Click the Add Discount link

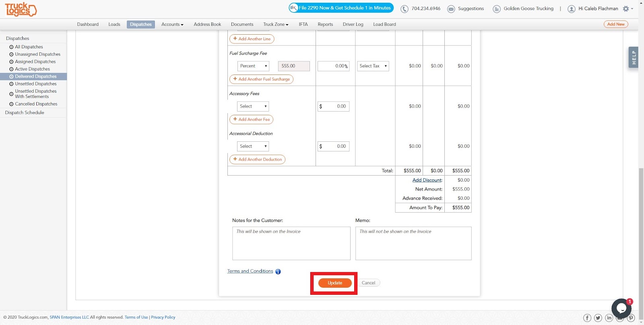427,180
